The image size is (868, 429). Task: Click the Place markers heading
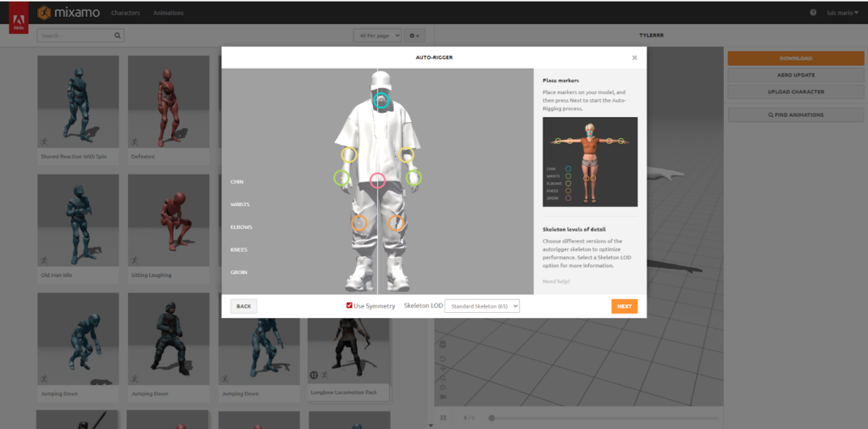561,81
